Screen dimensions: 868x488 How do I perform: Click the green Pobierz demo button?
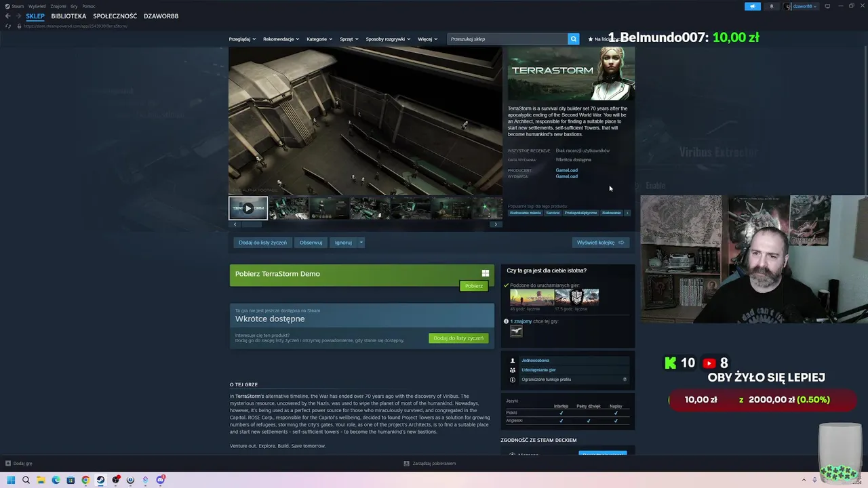coord(474,286)
